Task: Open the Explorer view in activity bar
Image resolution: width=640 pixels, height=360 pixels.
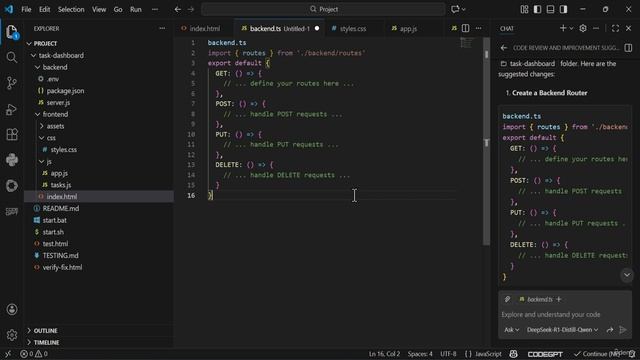Action: 12,32
